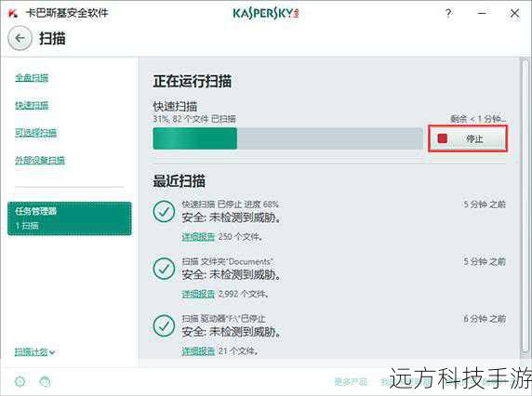Open 详细报告 for the 21 个文件 scan
Screen dimensions: 532x396
tap(198, 350)
